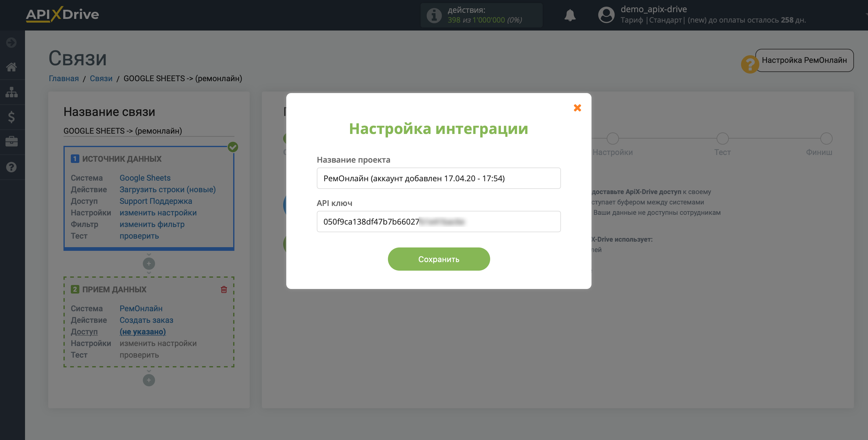
Task: Open help question icon in sidebar
Action: point(12,167)
